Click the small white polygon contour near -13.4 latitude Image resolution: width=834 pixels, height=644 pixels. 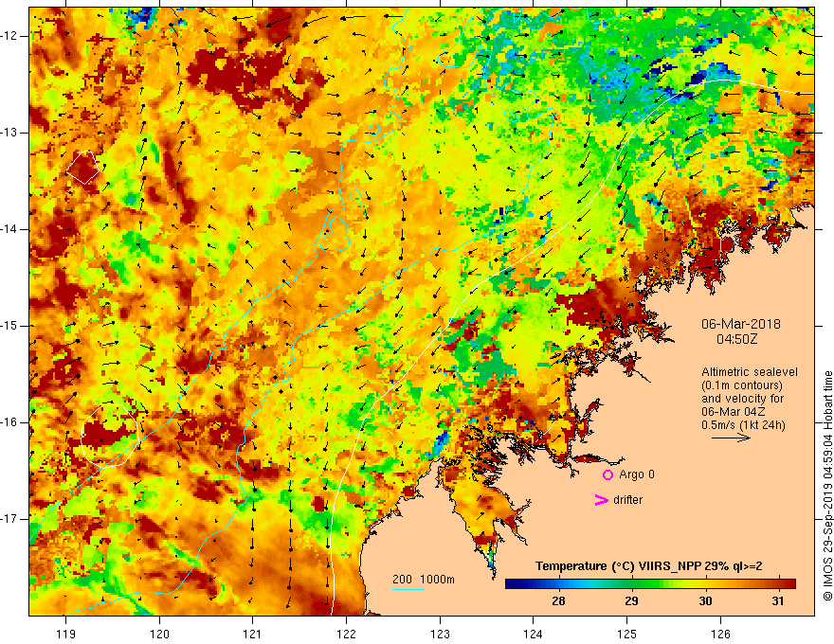(83, 168)
